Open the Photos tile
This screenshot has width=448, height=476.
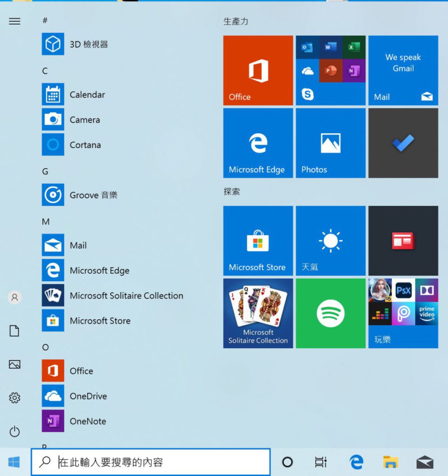coord(330,143)
